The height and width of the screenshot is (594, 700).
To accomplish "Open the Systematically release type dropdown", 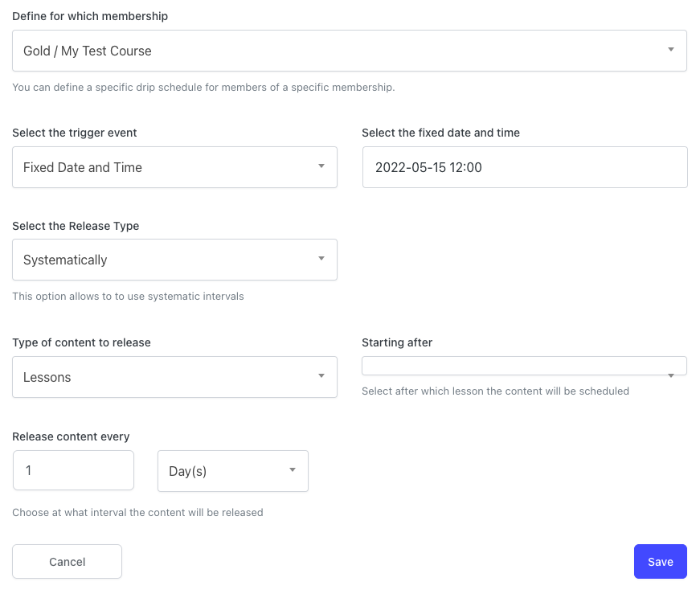I will 174,260.
